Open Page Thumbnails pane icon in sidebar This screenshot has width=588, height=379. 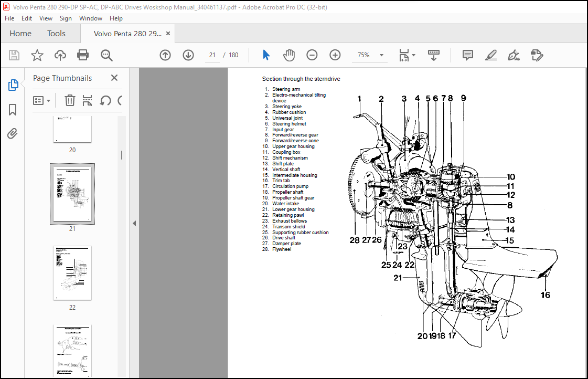point(13,85)
